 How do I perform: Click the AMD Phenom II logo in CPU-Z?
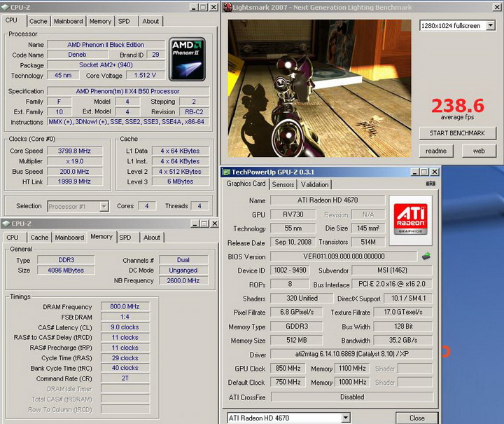point(187,59)
